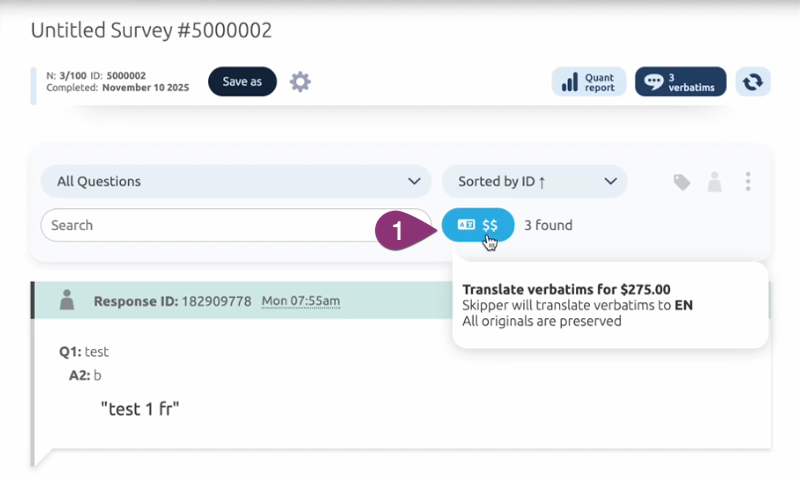Open the Sorted by ID dropdown
The image size is (800, 480).
534,181
